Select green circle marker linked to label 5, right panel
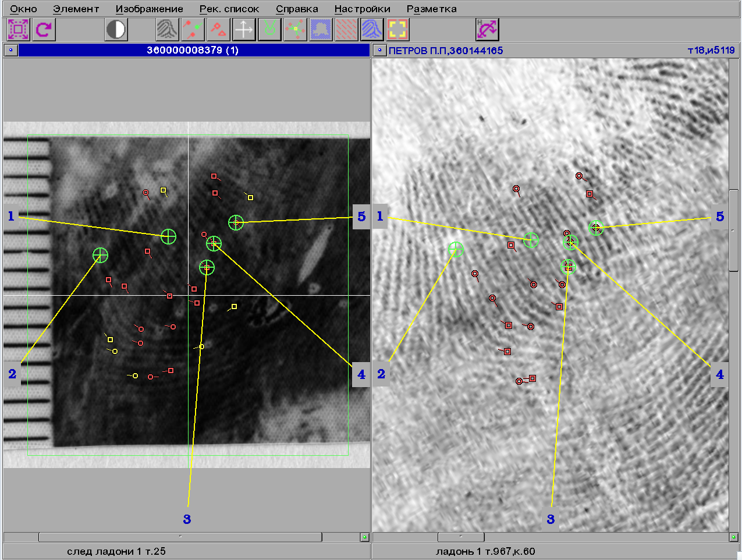Viewport: 742px width, 560px height. coord(595,228)
